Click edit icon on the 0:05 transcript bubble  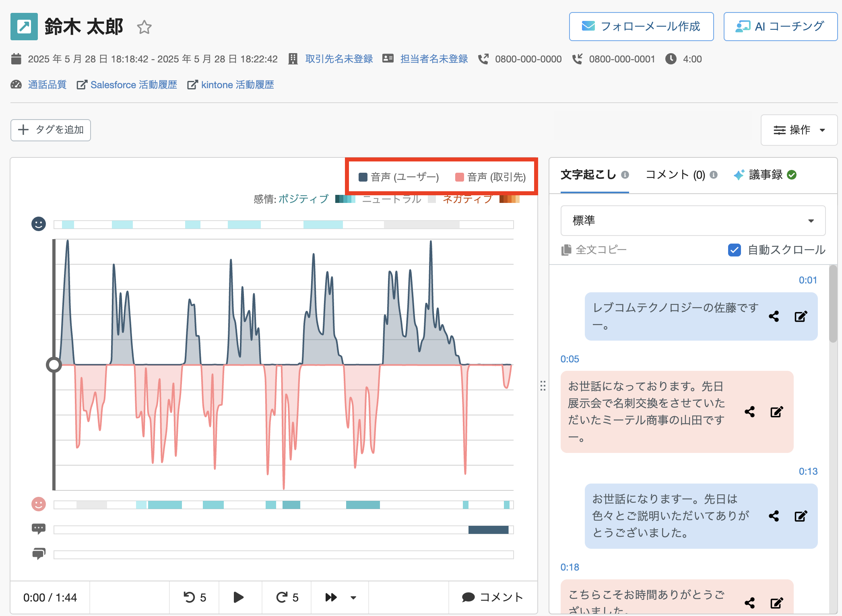[x=776, y=412]
